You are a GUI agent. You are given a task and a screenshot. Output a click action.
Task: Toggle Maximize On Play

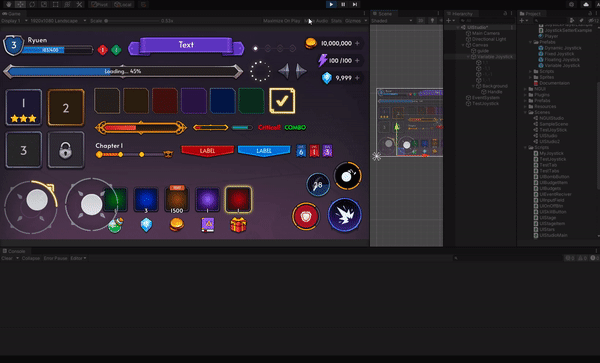click(x=282, y=21)
